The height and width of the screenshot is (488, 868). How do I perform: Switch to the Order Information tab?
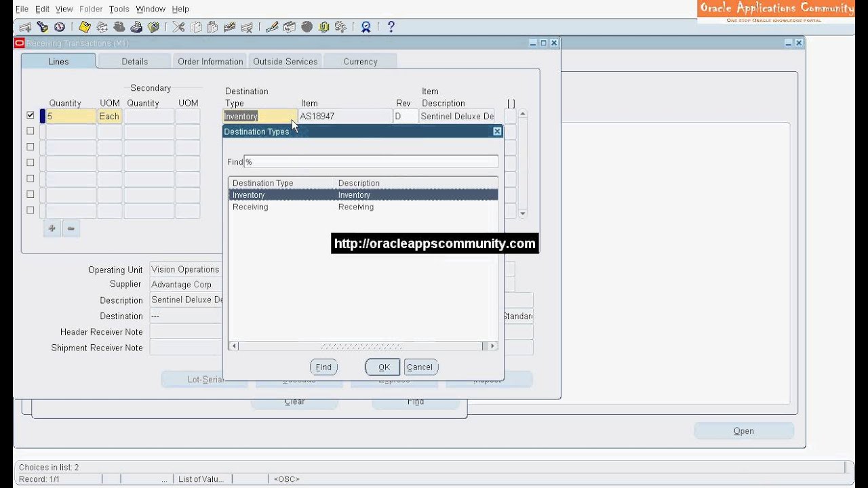click(210, 61)
